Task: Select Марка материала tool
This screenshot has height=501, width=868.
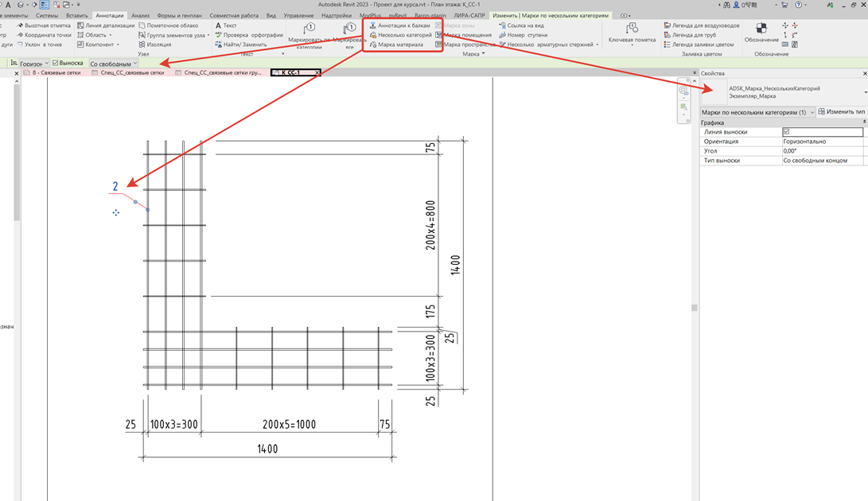Action: [396, 45]
